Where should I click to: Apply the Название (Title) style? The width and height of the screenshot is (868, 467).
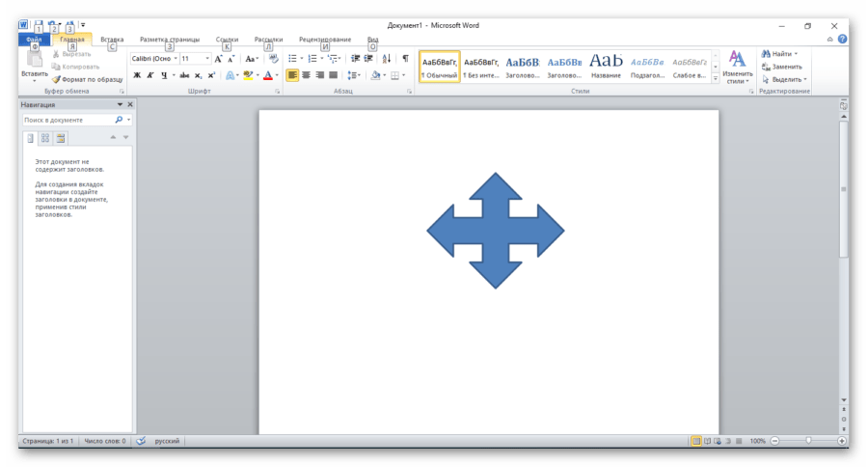[606, 66]
